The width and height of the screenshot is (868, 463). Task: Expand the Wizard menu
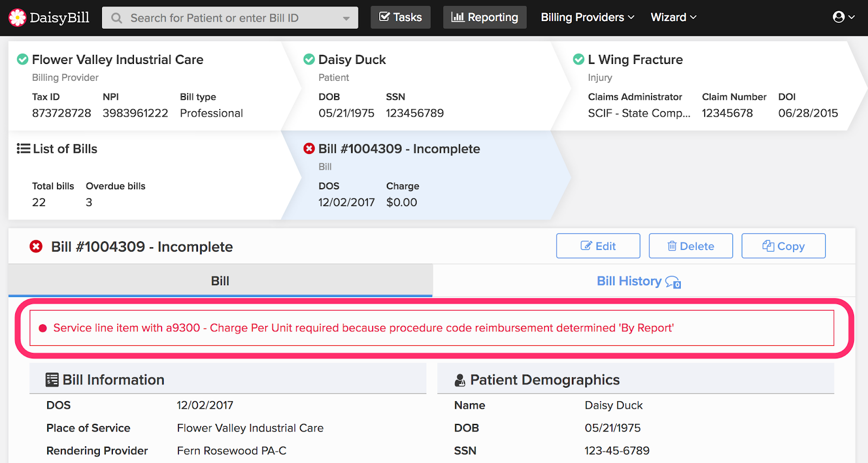click(673, 17)
